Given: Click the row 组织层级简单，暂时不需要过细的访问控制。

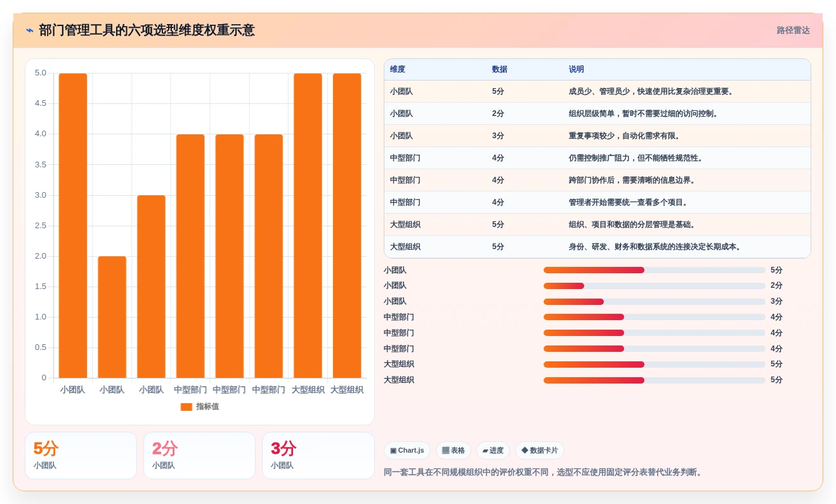Looking at the screenshot, I should click(598, 113).
